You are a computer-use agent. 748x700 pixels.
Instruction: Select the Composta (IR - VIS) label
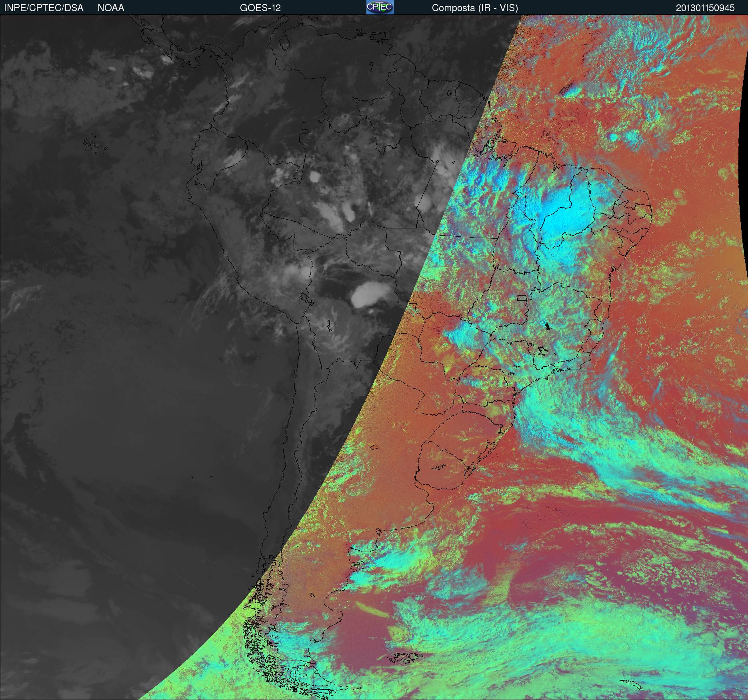click(x=475, y=8)
